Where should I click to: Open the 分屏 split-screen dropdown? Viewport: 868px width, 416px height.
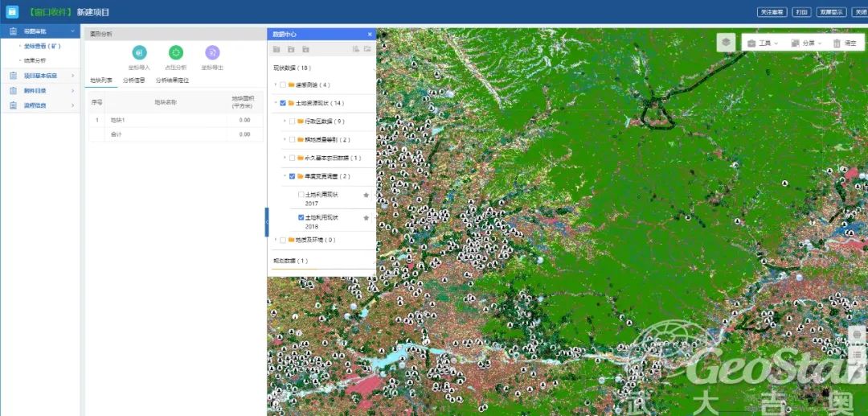(805, 43)
